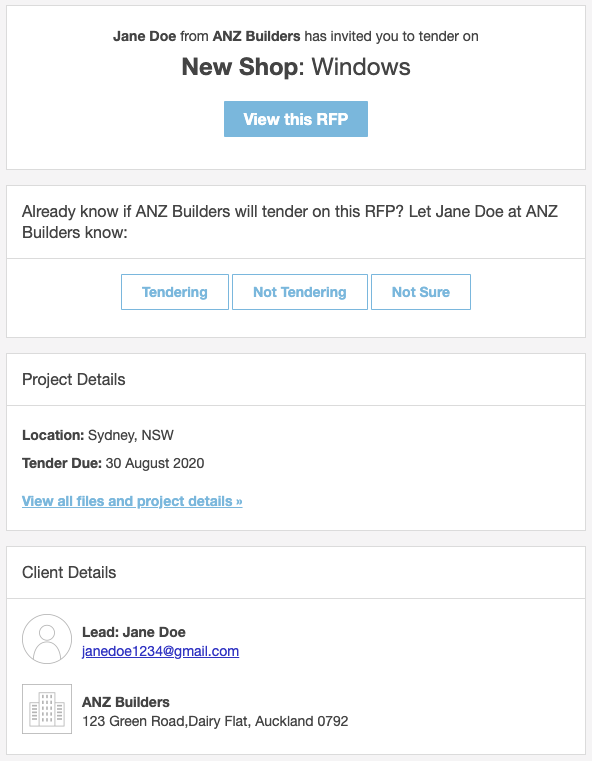This screenshot has height=761, width=592.
Task: Click the bold New Shop project name
Action: click(x=239, y=66)
